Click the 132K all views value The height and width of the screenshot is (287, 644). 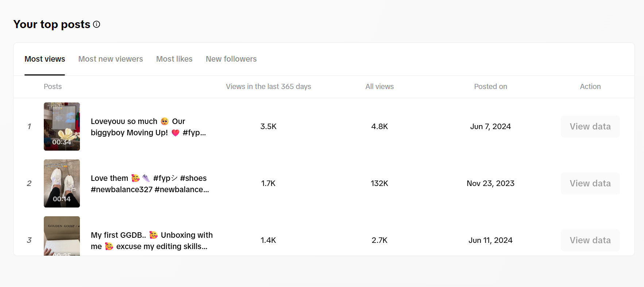[379, 183]
